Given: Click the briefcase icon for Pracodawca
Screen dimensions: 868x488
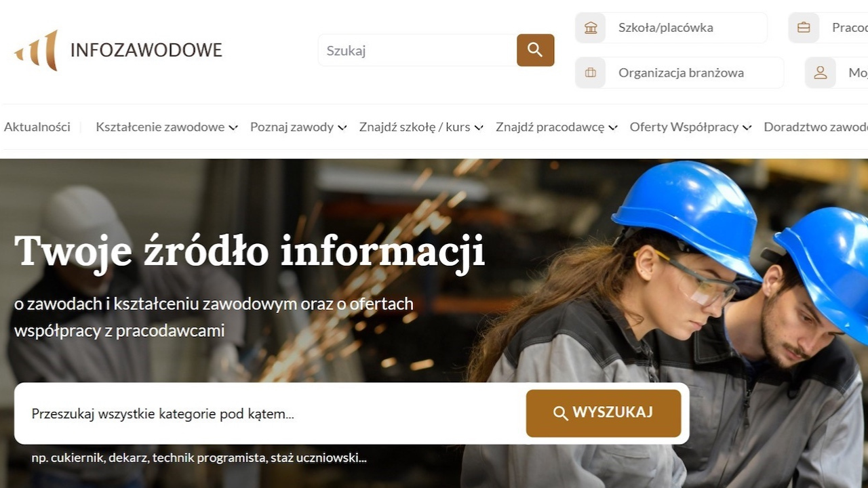Looking at the screenshot, I should pos(804,28).
